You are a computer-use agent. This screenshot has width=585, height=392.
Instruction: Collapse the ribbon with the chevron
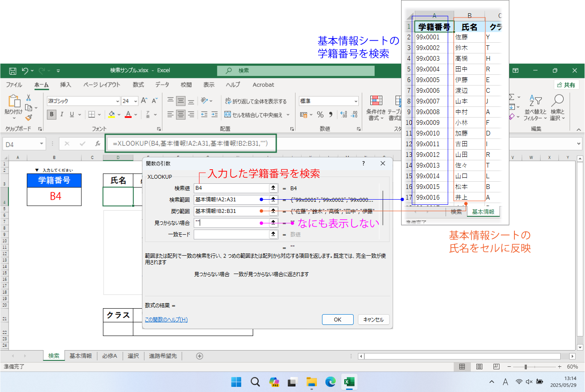[x=579, y=130]
